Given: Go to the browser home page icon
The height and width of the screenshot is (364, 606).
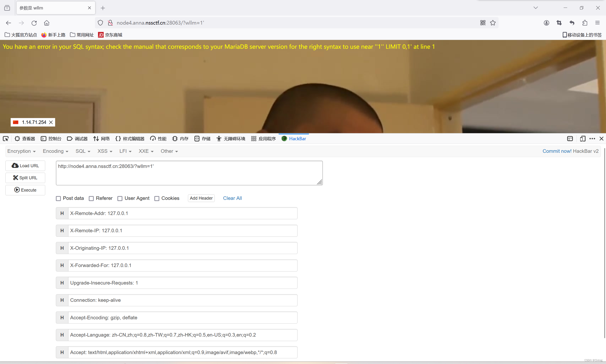Looking at the screenshot, I should 47,23.
